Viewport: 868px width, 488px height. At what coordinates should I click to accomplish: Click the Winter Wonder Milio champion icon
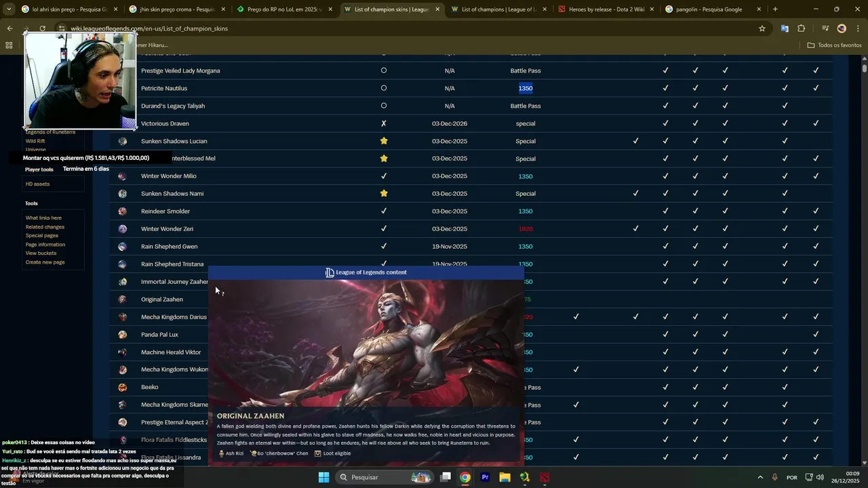(123, 176)
